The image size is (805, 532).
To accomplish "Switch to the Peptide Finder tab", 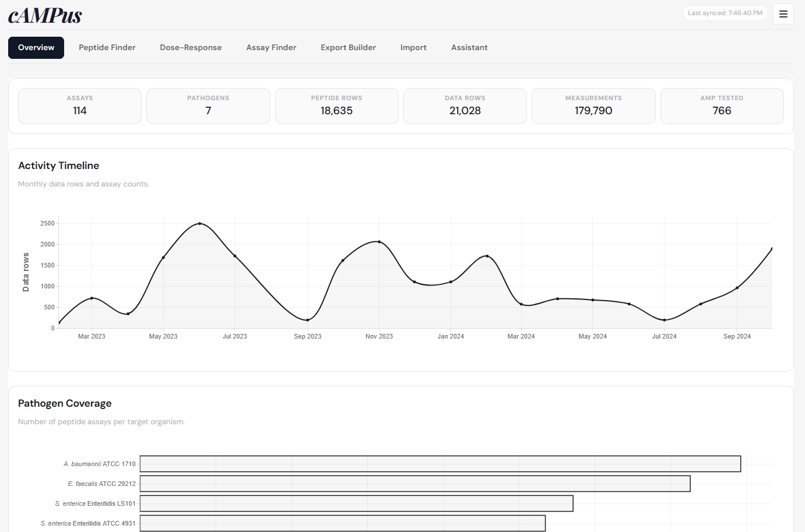I will (107, 47).
